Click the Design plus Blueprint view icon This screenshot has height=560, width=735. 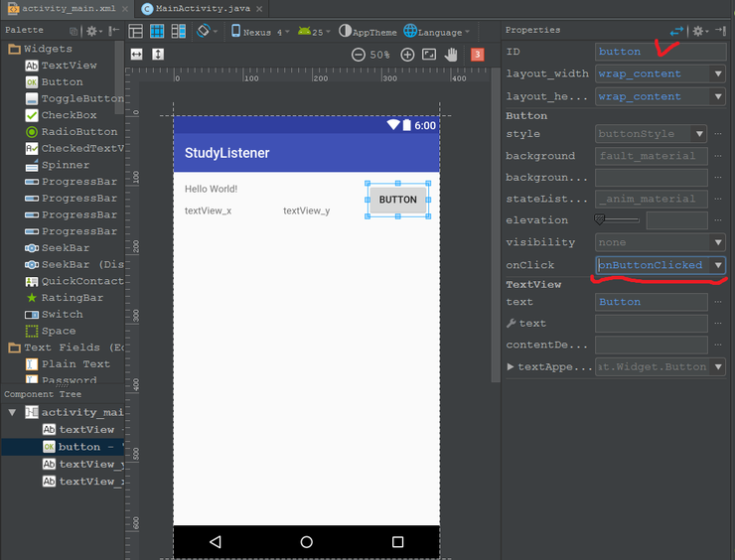(180, 32)
